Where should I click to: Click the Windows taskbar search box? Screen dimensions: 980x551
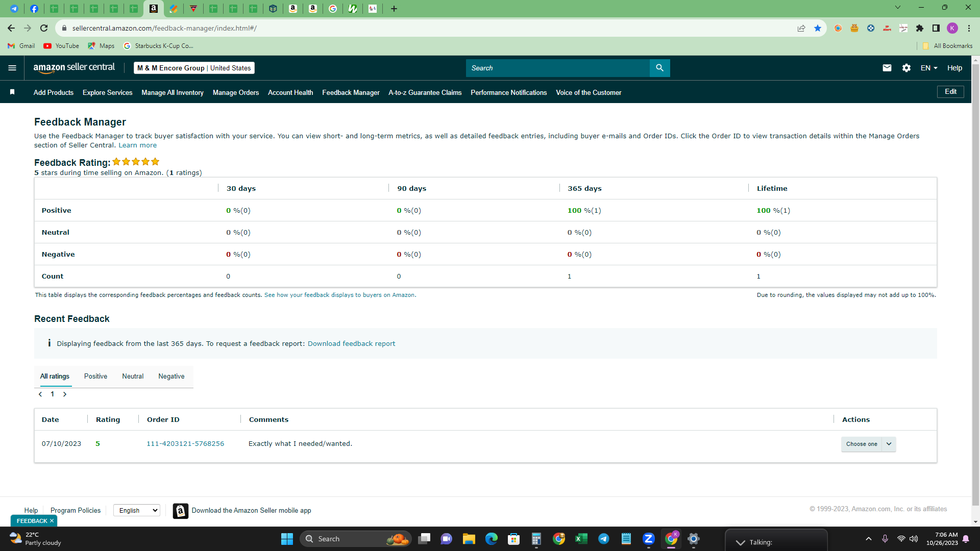click(355, 539)
